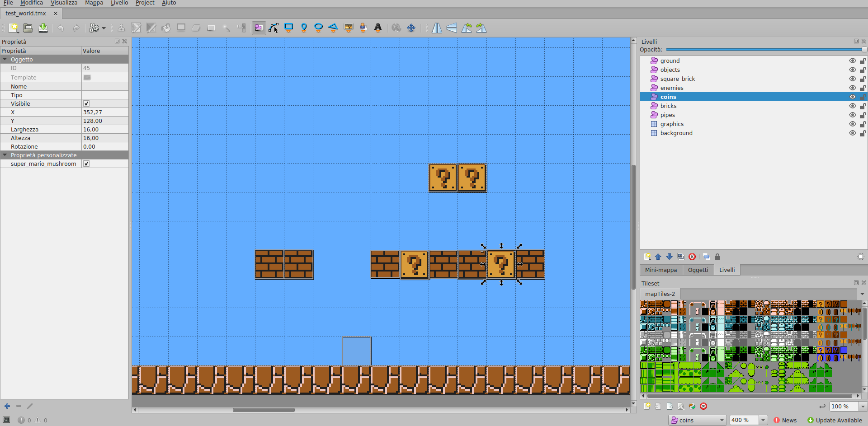Click the Add Property plus button

[7, 406]
